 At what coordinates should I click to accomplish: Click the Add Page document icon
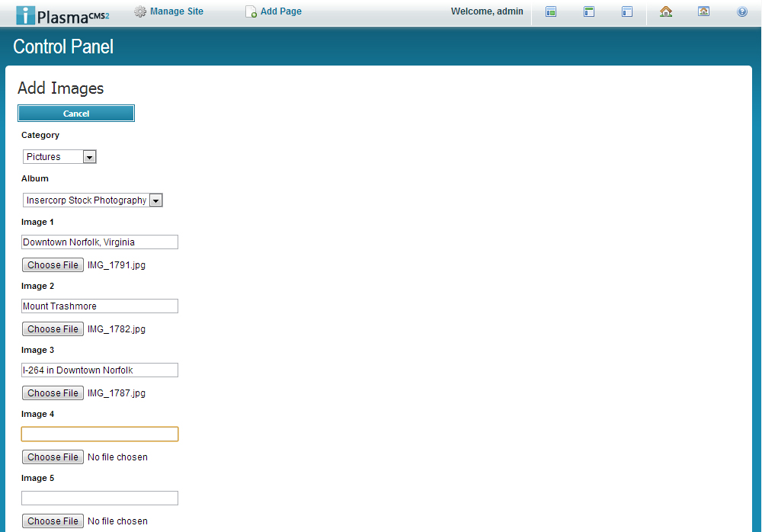pyautogui.click(x=251, y=11)
